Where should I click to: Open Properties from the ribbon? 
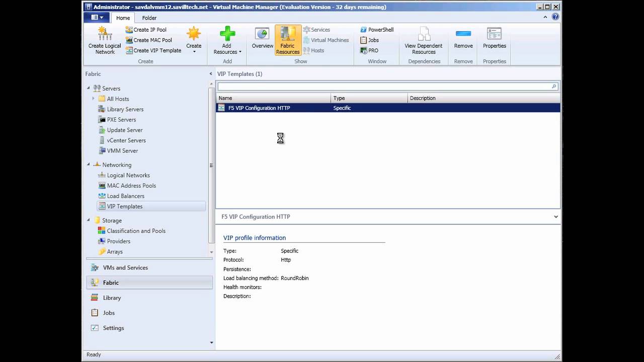tap(495, 39)
